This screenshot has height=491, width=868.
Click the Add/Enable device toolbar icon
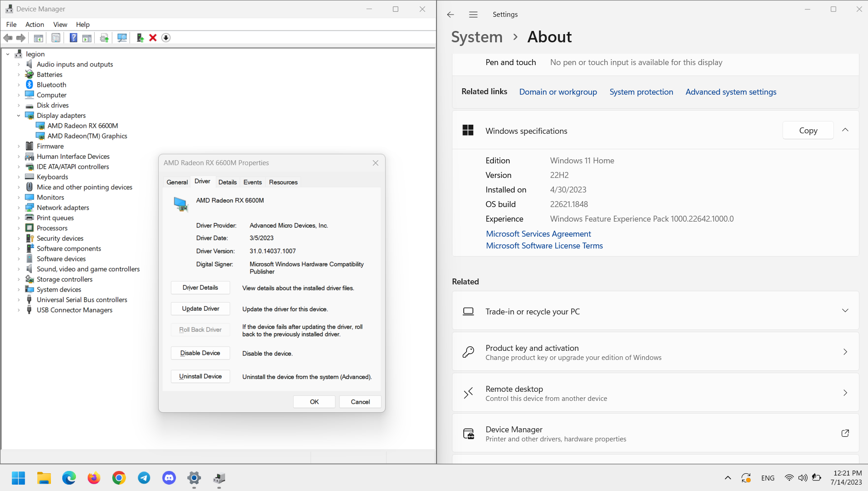click(x=140, y=38)
